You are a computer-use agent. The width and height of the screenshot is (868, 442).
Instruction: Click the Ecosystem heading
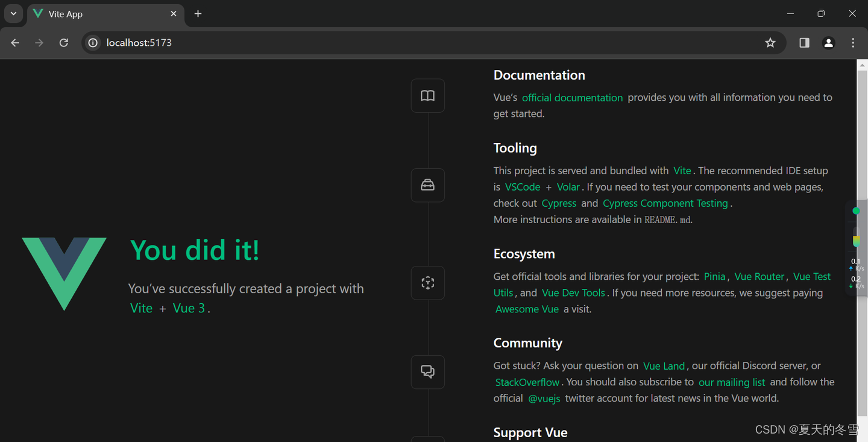[x=524, y=254]
